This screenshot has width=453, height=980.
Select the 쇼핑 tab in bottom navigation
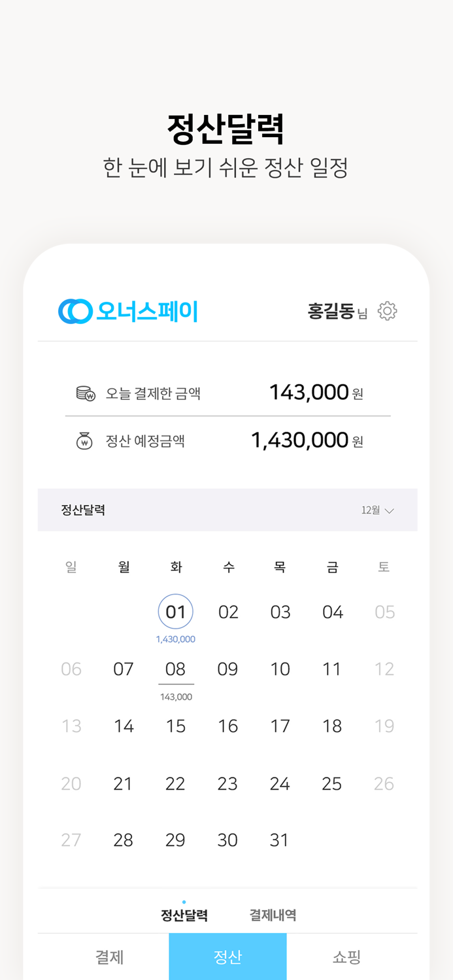coord(345,956)
